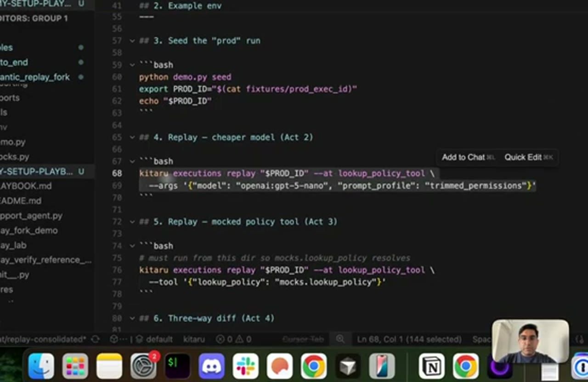Click the Cursor Tab status bar item
This screenshot has width=588, height=382.
coord(303,339)
